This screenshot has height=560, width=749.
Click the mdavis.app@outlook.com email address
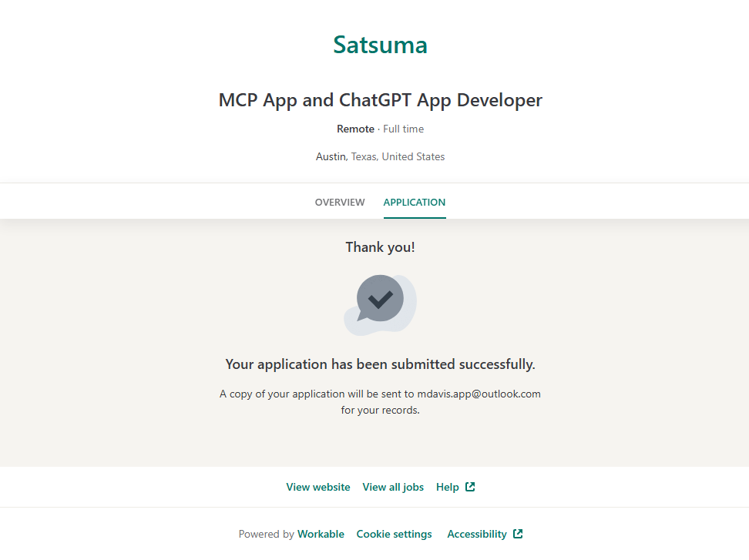479,394
